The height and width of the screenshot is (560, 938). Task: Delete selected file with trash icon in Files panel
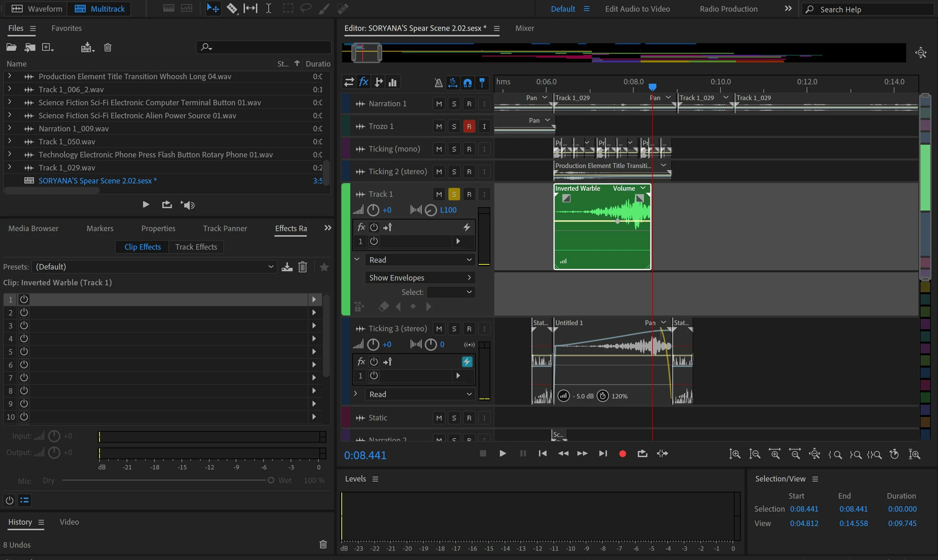tap(108, 48)
